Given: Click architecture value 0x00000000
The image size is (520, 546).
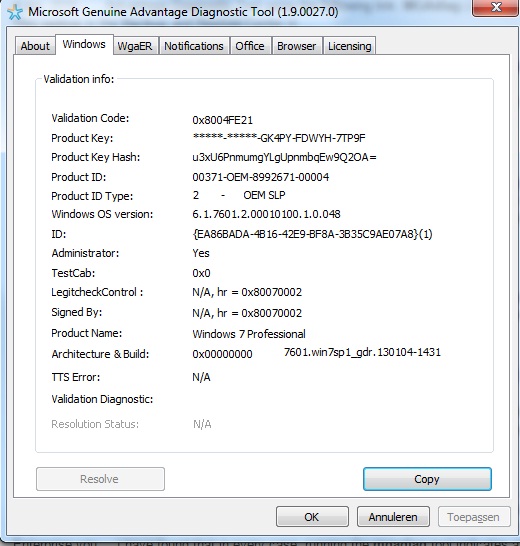Looking at the screenshot, I should [222, 354].
